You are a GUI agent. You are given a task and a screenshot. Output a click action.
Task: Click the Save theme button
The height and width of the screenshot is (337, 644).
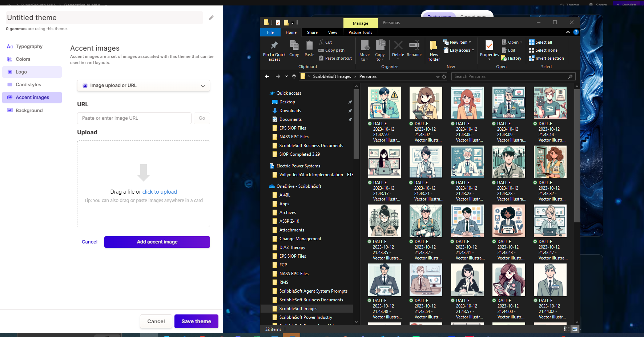(x=196, y=321)
